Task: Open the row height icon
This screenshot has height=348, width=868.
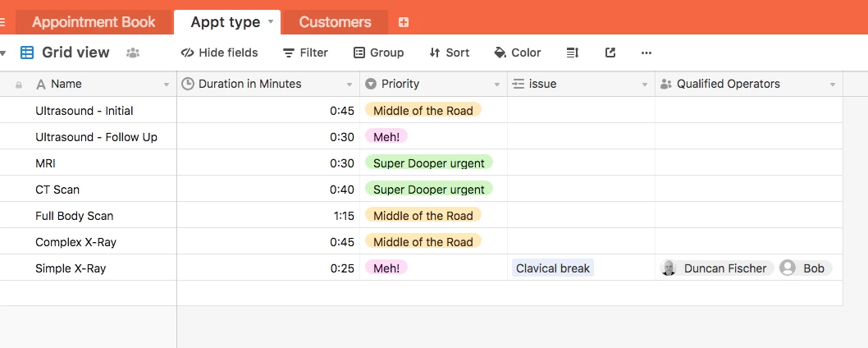Action: [573, 53]
